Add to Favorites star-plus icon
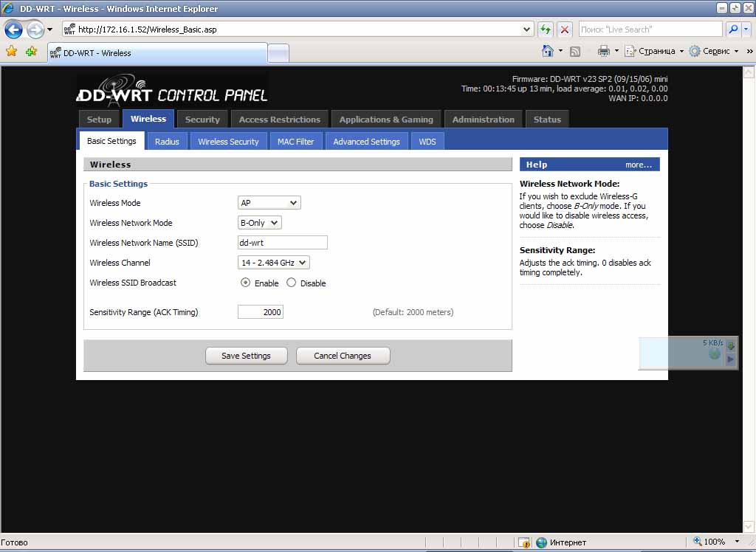 pos(31,51)
